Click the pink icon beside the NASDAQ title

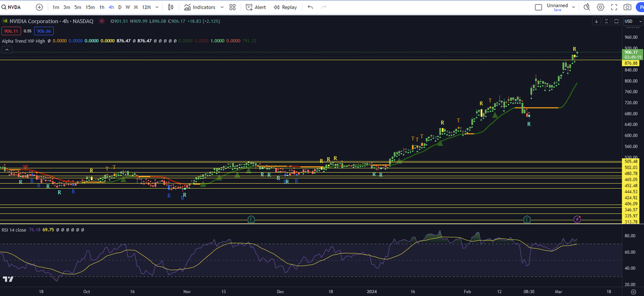[x=101, y=21]
